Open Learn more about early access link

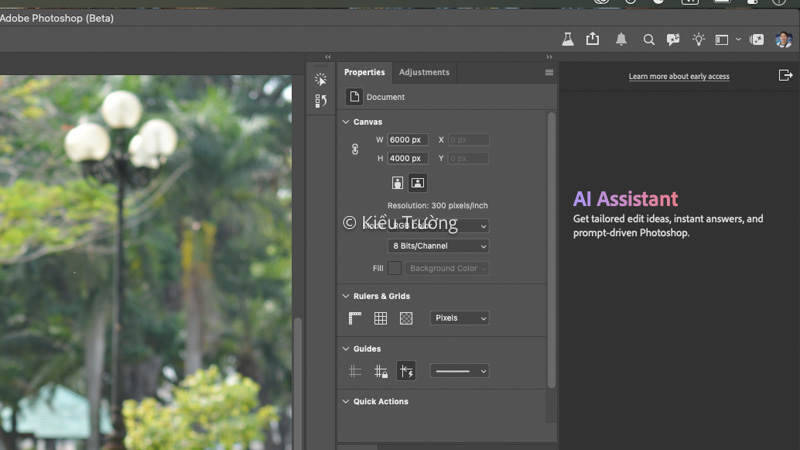pyautogui.click(x=679, y=76)
